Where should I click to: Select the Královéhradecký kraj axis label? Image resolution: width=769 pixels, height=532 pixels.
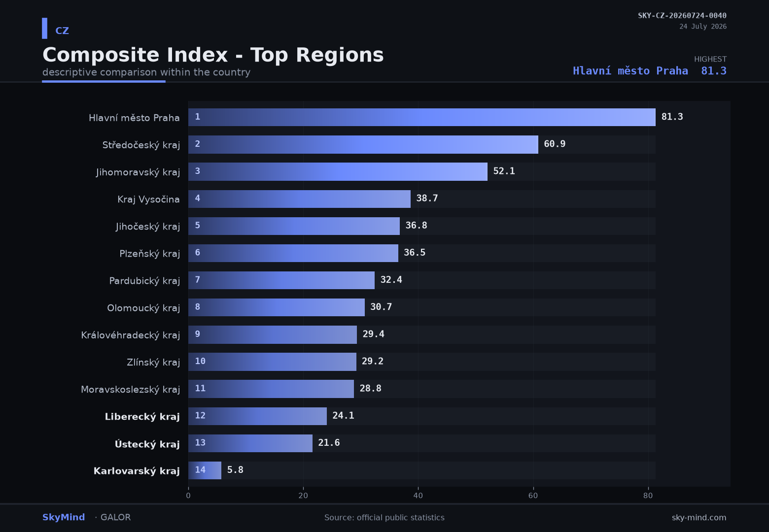(131, 334)
